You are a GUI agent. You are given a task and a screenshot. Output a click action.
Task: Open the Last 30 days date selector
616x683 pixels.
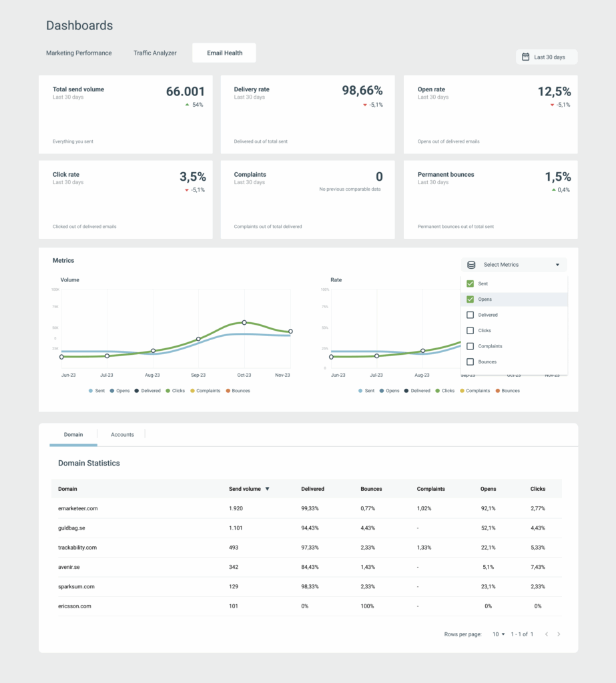pos(546,57)
